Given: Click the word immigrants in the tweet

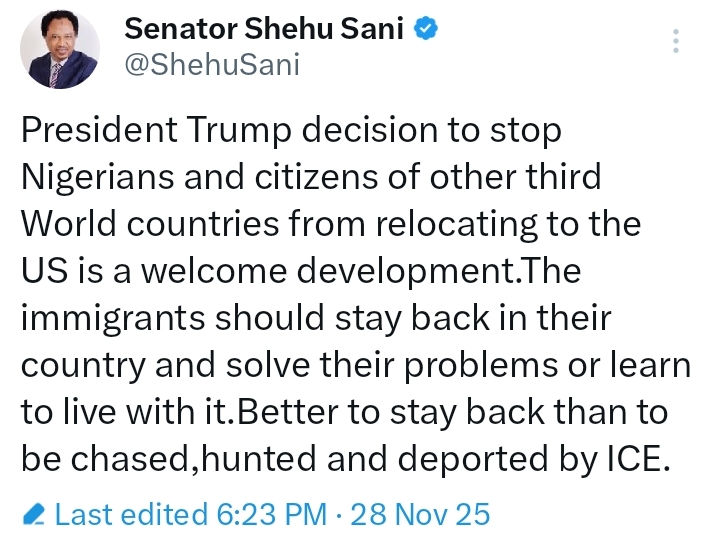Looking at the screenshot, I should coord(113,318).
